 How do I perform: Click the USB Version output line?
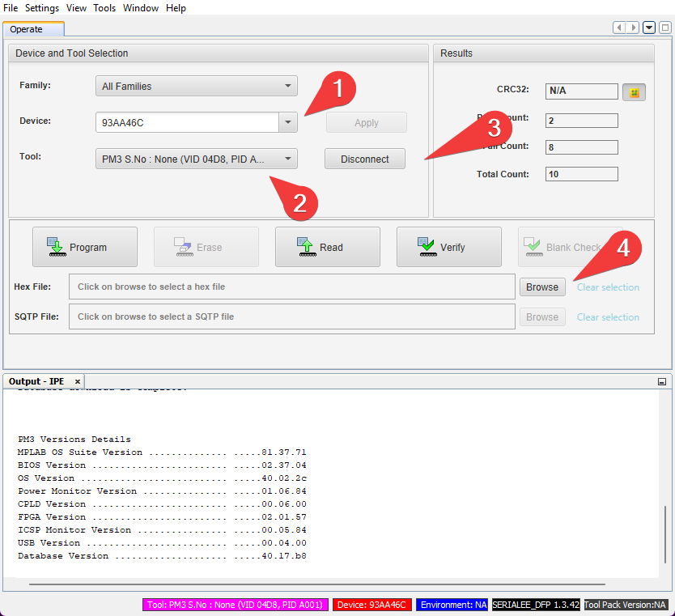click(x=162, y=543)
